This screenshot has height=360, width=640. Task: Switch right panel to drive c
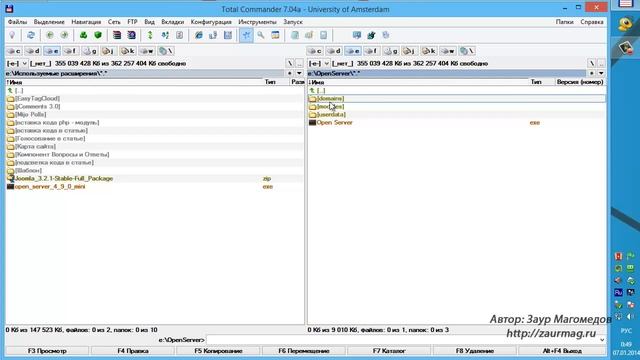pyautogui.click(x=315, y=51)
